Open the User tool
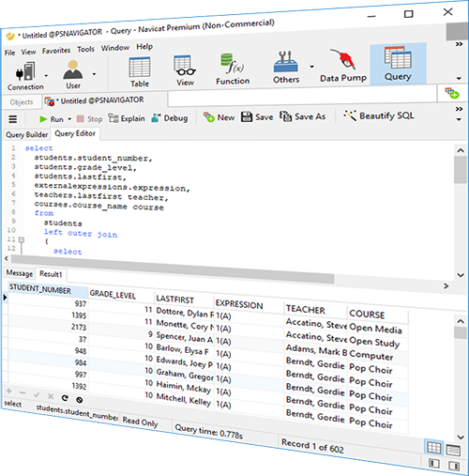Image resolution: width=469 pixels, height=476 pixels. coord(73,75)
